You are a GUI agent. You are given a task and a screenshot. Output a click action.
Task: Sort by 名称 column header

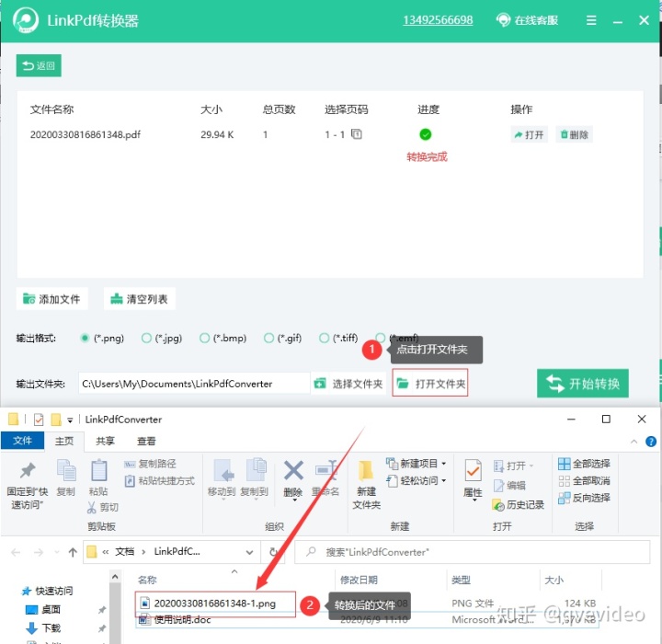(x=147, y=580)
